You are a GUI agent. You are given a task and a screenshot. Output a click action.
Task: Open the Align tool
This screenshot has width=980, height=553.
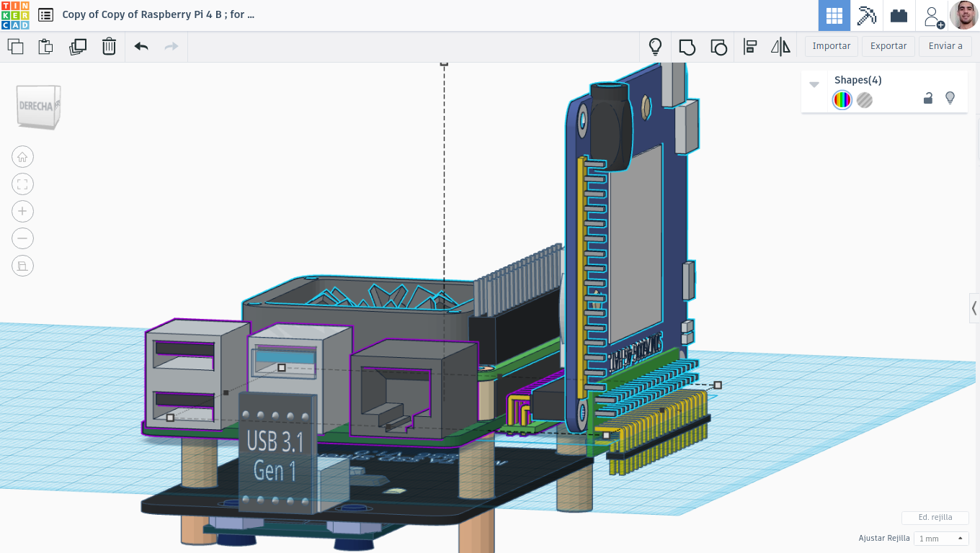coord(749,47)
